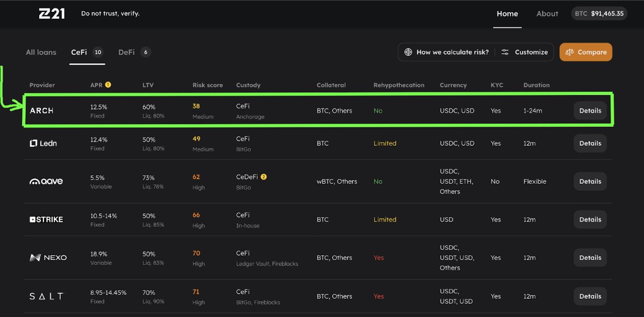Open the About nav item

click(547, 13)
